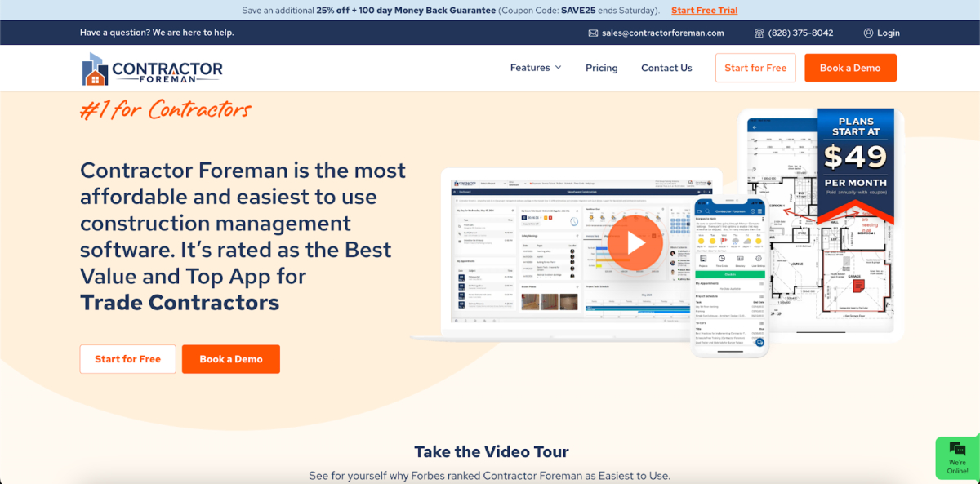Open the Pricing menu item
Viewport: 980px width, 484px height.
coord(602,68)
